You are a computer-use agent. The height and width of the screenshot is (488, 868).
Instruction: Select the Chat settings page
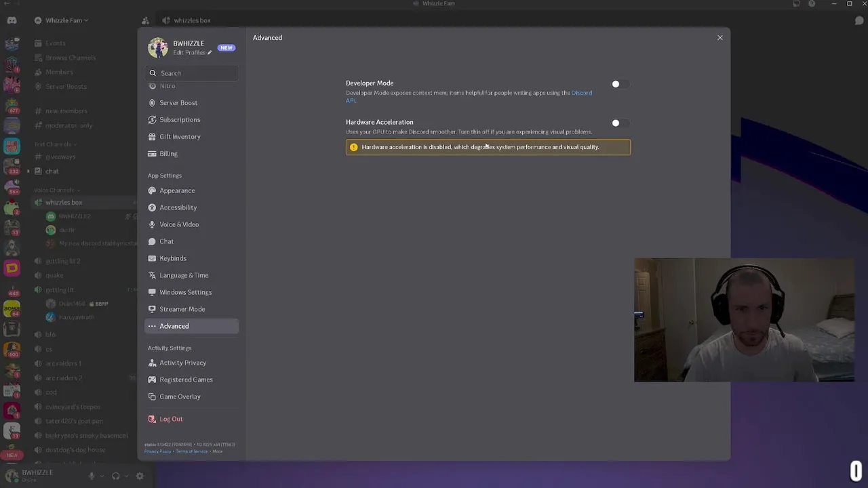click(192, 241)
